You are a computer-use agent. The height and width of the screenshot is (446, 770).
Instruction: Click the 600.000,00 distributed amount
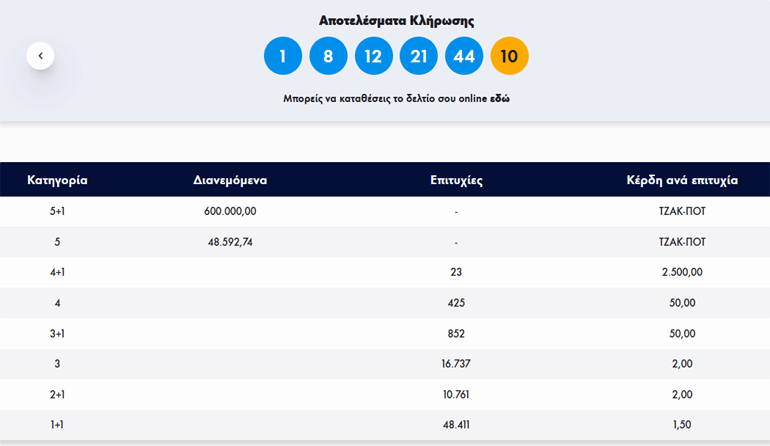click(230, 211)
